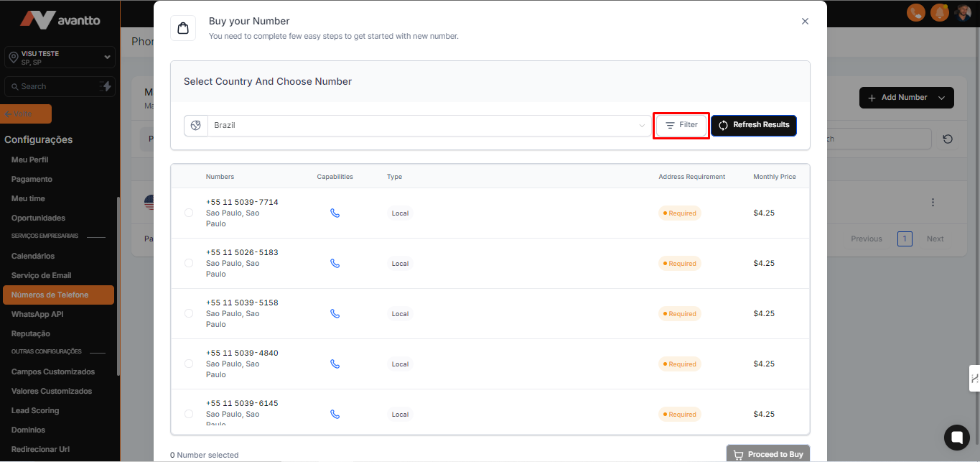980x462 pixels.
Task: Select radio button for +55 11 5039-7714
Action: click(189, 213)
